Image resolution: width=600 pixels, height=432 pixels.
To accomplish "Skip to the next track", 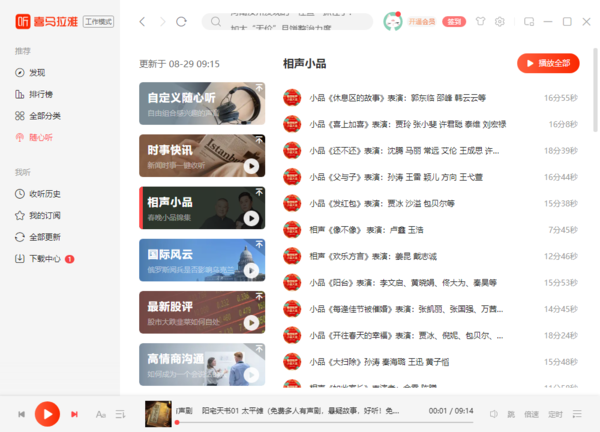I will pyautogui.click(x=74, y=414).
